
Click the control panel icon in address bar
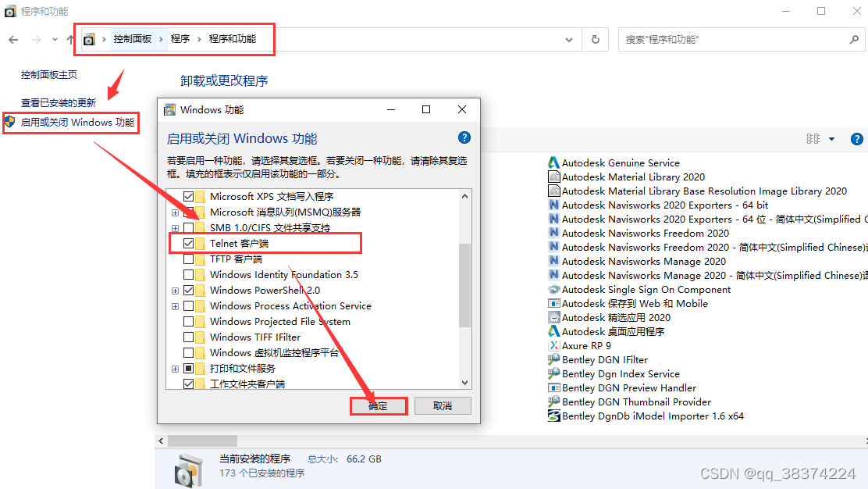pos(89,39)
